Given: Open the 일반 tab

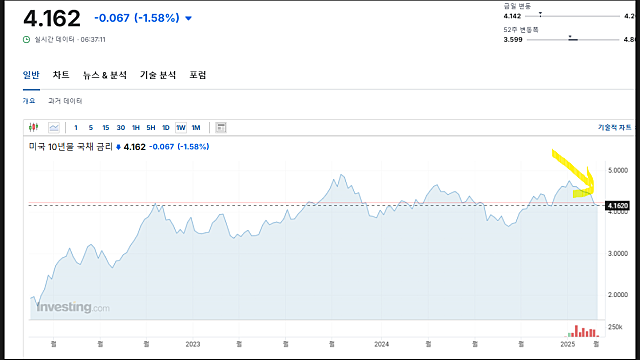Looking at the screenshot, I should click(31, 75).
